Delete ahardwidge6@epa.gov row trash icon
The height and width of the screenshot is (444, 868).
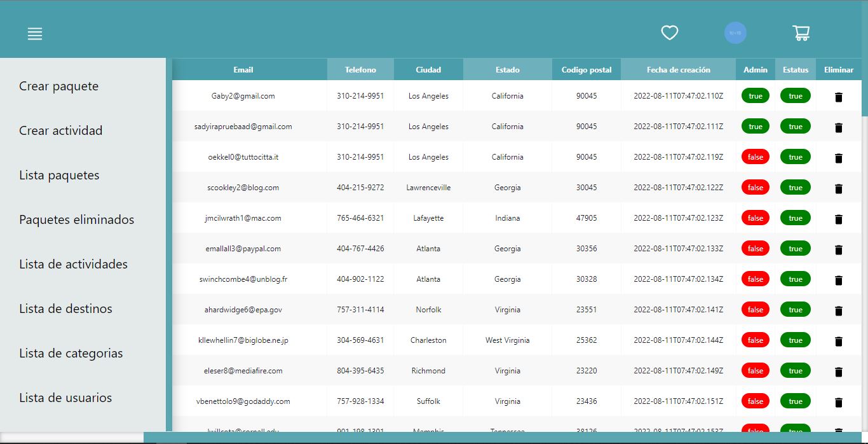point(838,310)
